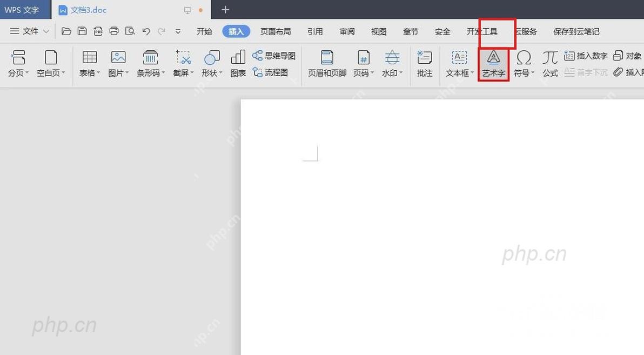The width and height of the screenshot is (644, 355).
Task: Click the 对象 object button
Action: pyautogui.click(x=627, y=56)
